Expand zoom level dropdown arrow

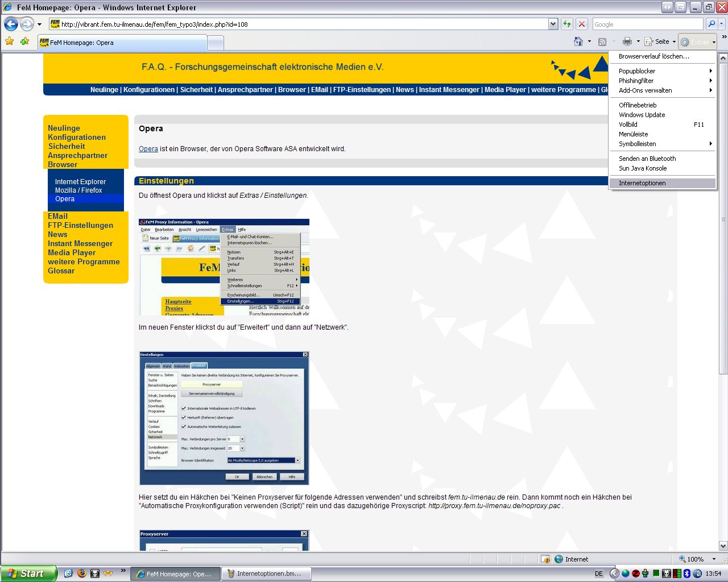pyautogui.click(x=714, y=559)
